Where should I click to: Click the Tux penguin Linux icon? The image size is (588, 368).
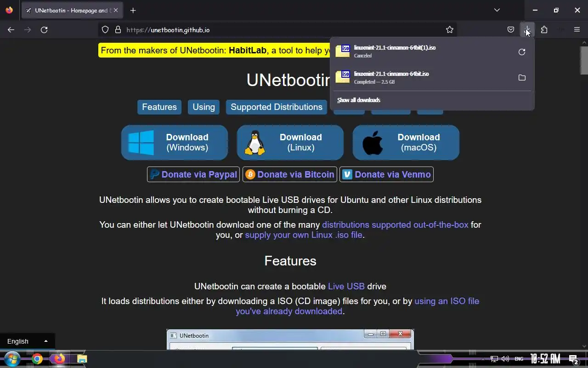254,143
